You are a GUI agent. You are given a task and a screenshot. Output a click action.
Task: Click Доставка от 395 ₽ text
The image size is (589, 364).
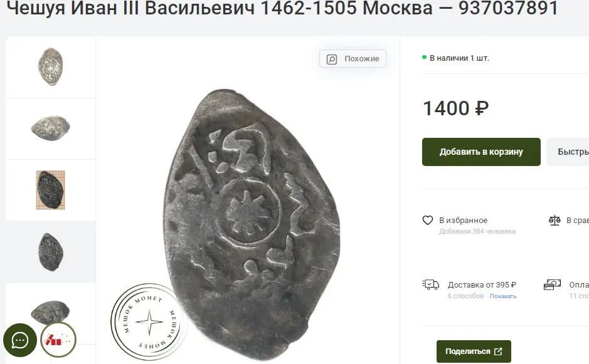482,285
